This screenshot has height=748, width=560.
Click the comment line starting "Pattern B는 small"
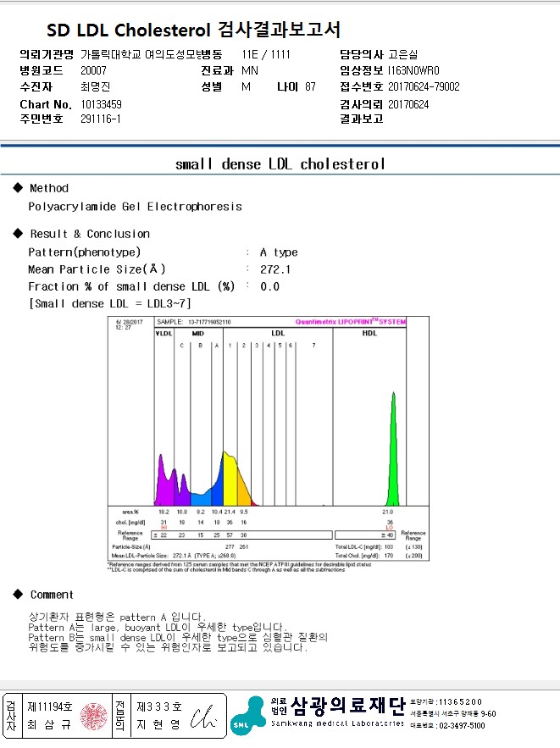[x=178, y=637]
